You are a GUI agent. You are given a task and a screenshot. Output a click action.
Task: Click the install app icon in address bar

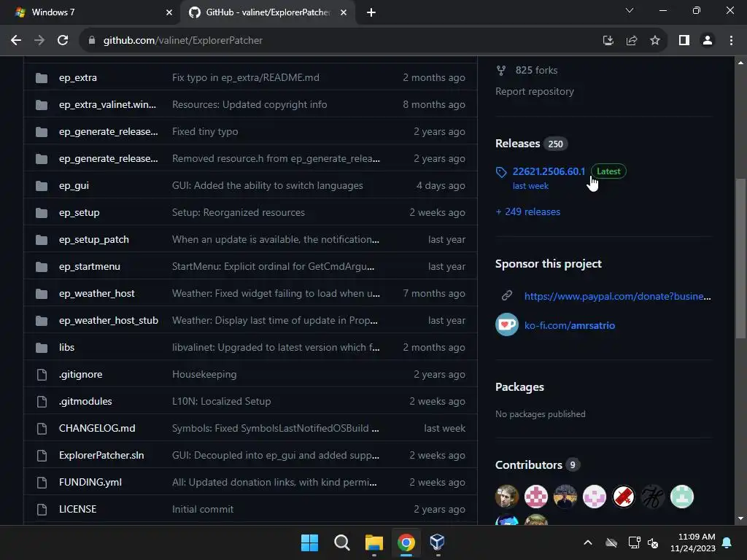pyautogui.click(x=608, y=41)
